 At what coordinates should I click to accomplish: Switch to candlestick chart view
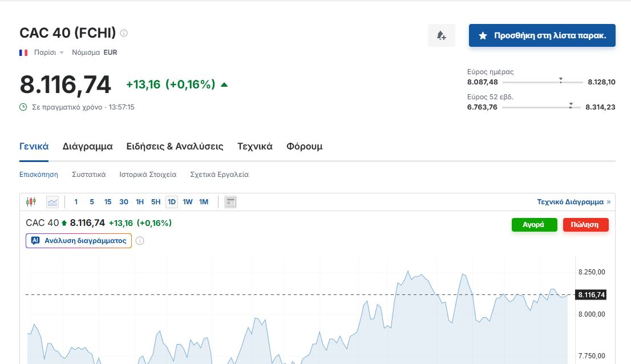(x=31, y=201)
